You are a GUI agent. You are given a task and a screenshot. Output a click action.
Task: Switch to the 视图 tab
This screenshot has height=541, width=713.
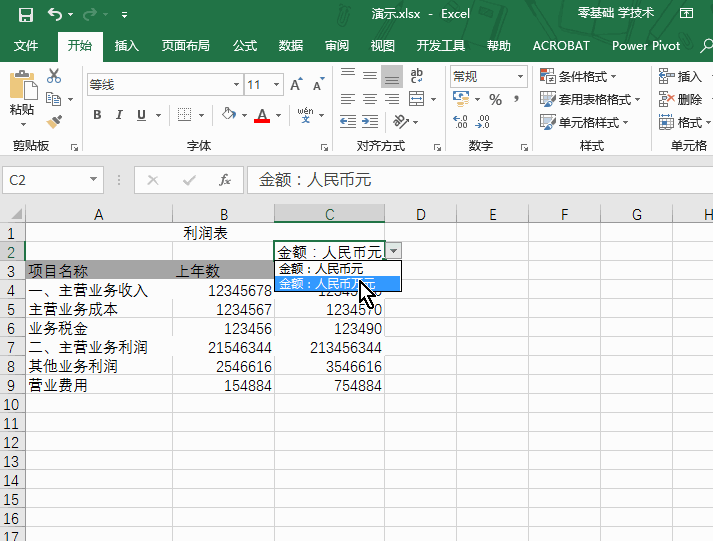coord(382,46)
